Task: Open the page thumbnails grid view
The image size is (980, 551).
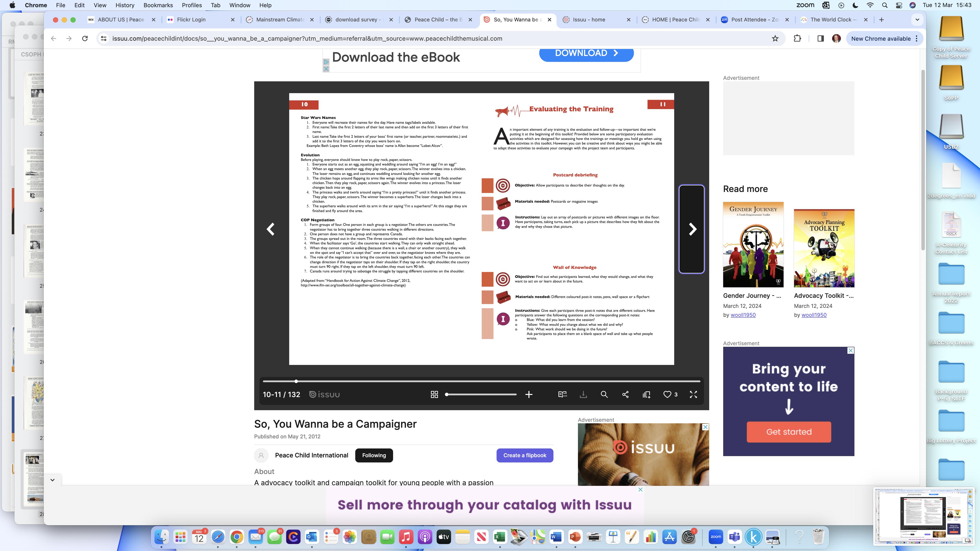Action: point(434,394)
